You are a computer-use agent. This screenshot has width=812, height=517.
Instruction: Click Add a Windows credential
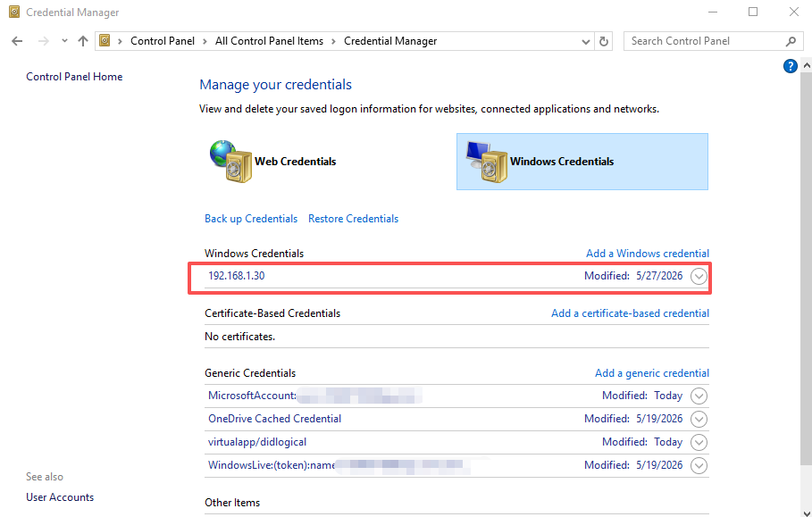click(x=648, y=254)
